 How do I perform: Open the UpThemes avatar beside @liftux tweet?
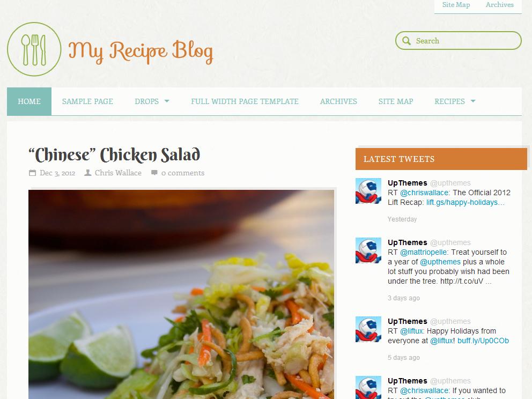point(368,329)
